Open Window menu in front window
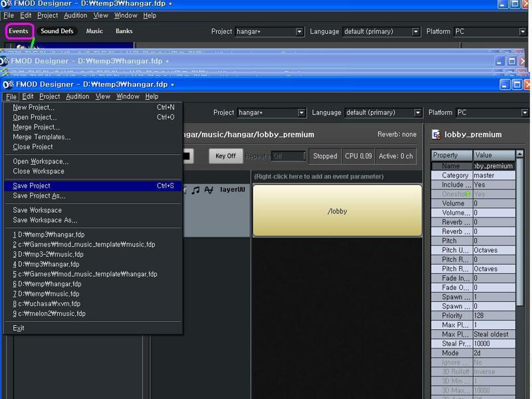The height and width of the screenshot is (399, 532). [x=128, y=96]
